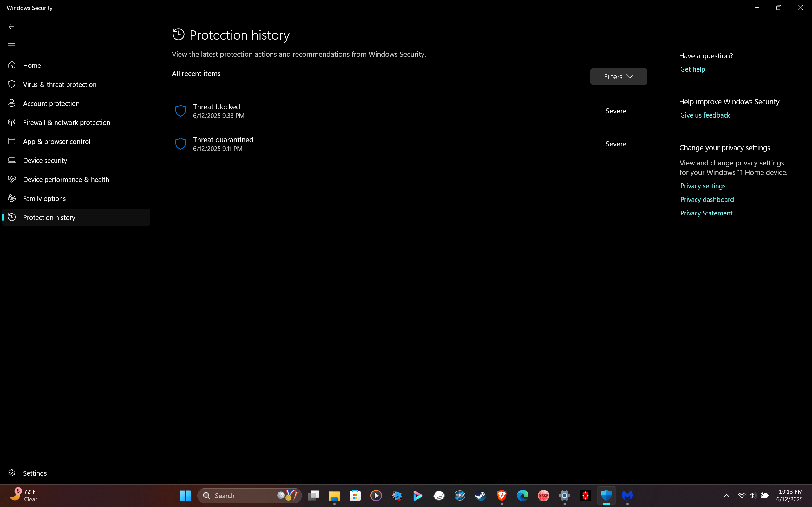This screenshot has height=507, width=812.
Task: Open Firewall & network protection
Action: pyautogui.click(x=66, y=122)
